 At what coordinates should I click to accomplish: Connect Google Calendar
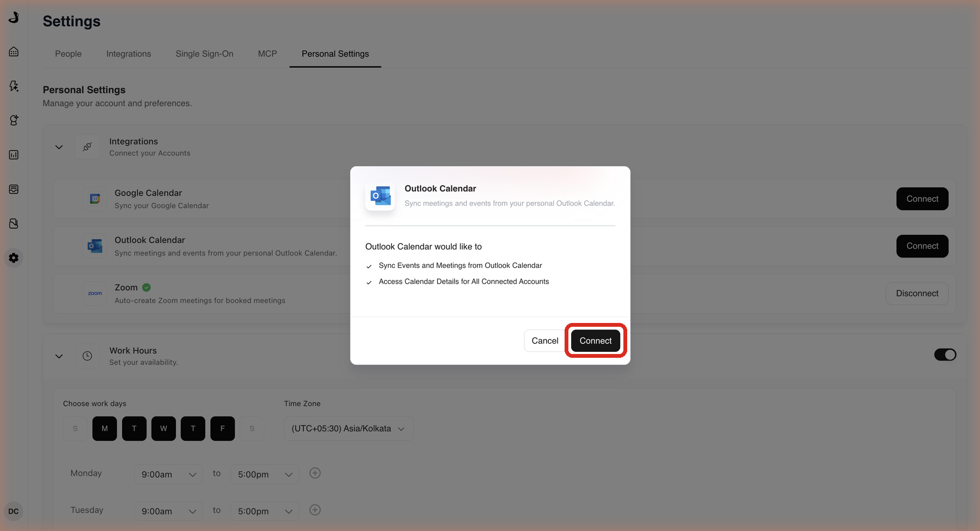pyautogui.click(x=922, y=199)
